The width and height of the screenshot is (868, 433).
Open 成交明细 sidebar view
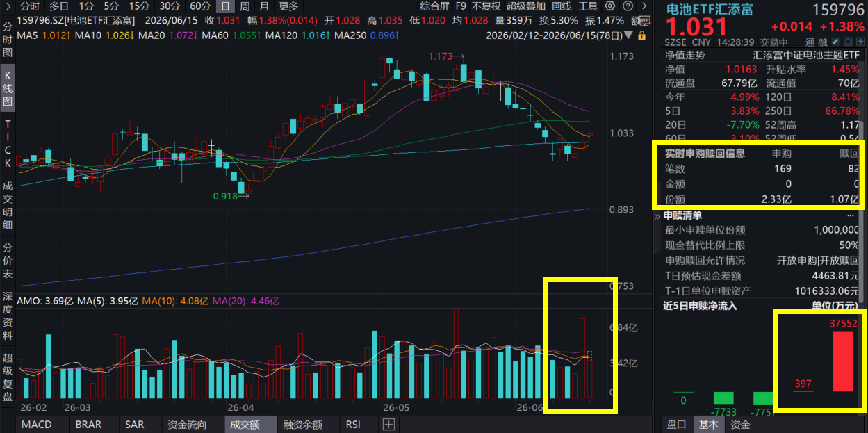(x=8, y=205)
